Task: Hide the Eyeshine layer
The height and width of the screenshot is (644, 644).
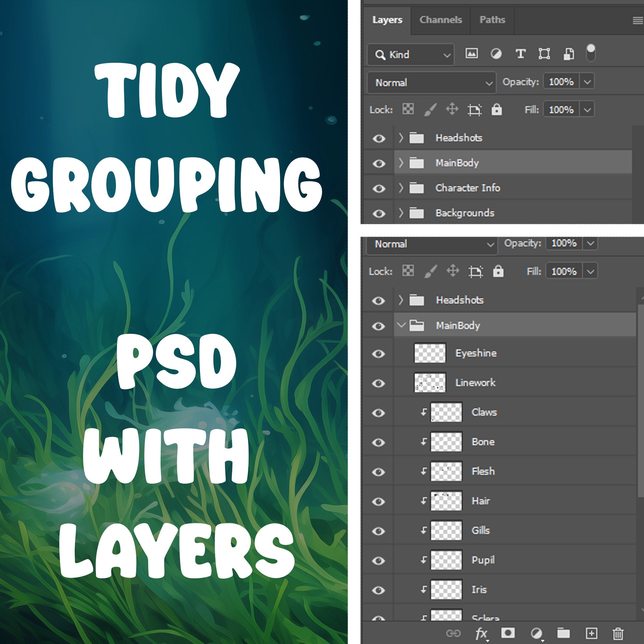Action: pos(378,353)
